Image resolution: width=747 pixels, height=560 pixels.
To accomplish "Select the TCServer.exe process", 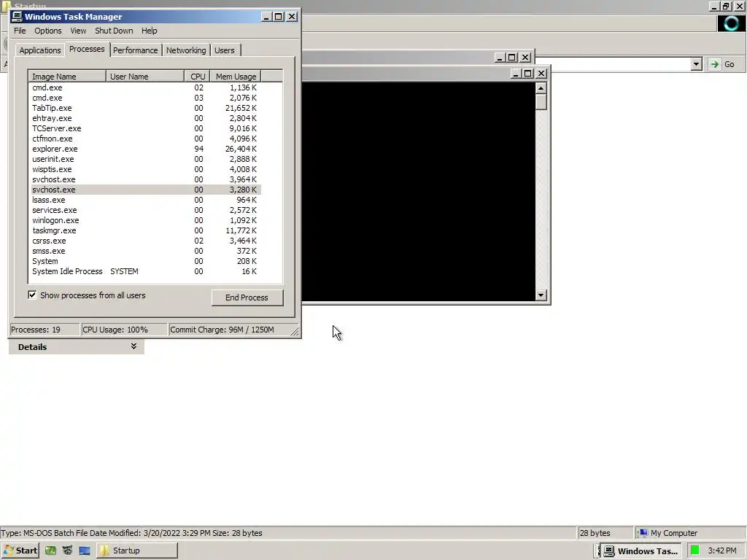I will tap(146, 128).
